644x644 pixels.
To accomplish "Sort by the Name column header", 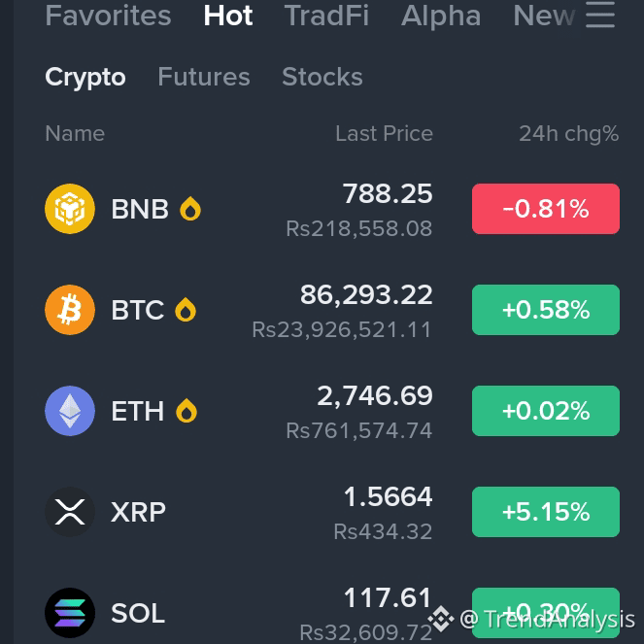I will click(75, 133).
